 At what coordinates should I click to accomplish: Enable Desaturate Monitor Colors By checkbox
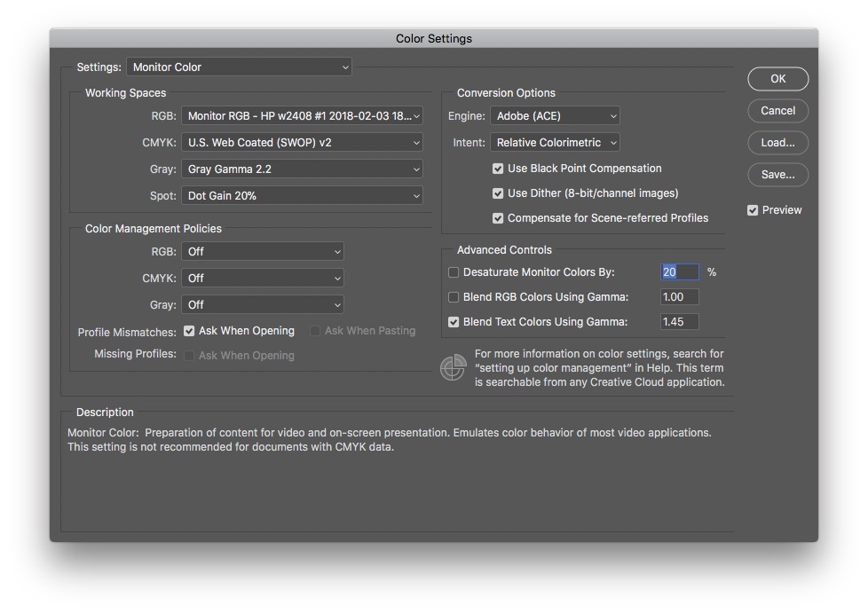[454, 272]
